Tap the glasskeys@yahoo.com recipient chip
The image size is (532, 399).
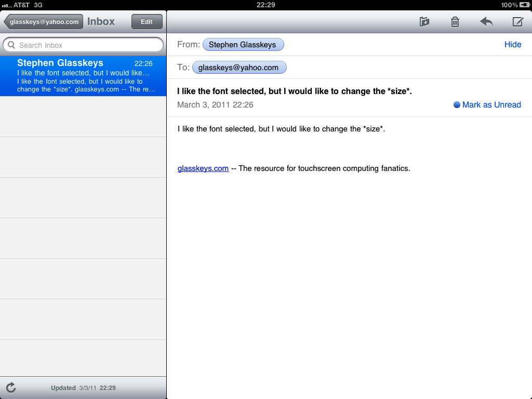(238, 68)
